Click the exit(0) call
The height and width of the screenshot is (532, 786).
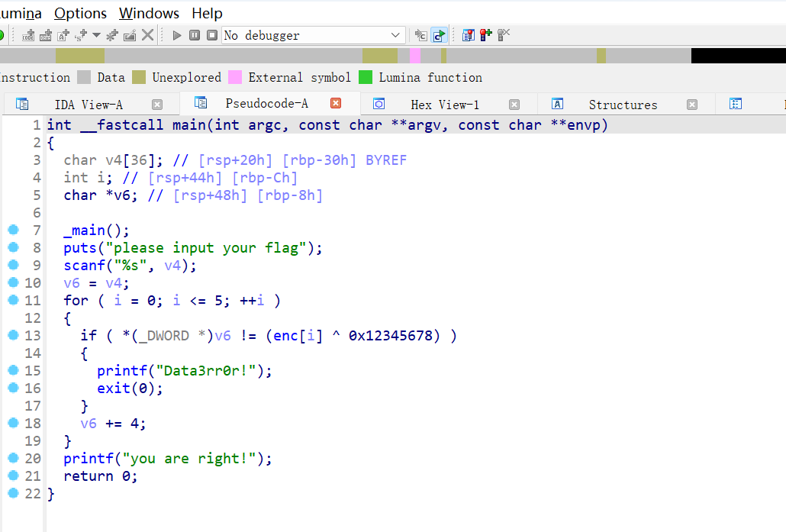[x=130, y=388]
